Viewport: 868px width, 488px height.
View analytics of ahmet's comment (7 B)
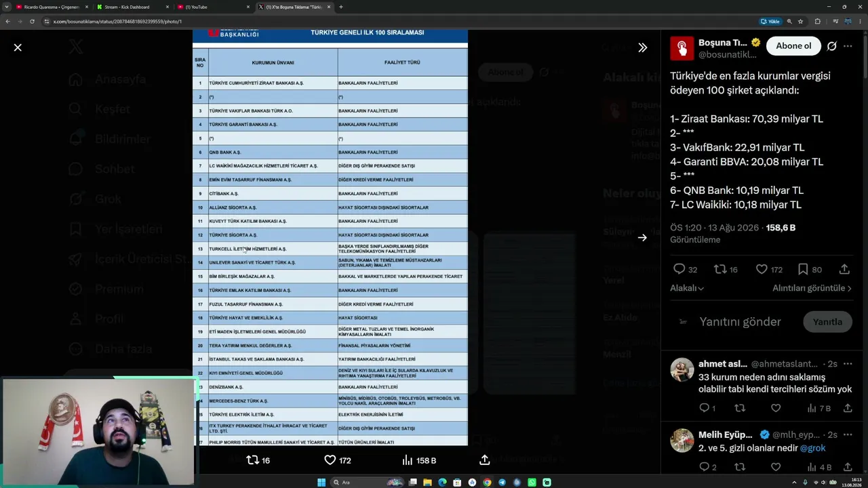coord(819,408)
